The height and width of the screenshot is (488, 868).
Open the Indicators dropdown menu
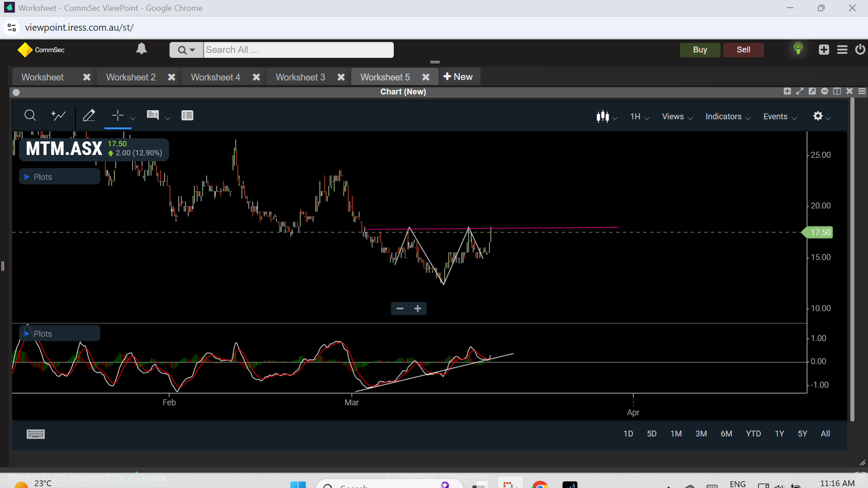(x=728, y=117)
